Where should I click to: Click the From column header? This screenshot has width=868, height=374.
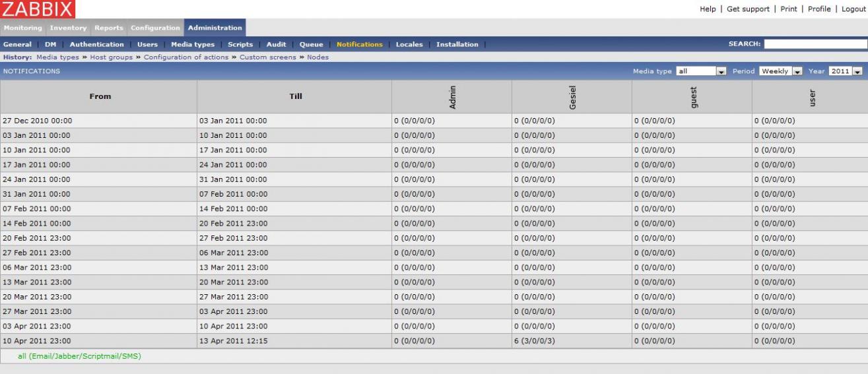(x=100, y=96)
